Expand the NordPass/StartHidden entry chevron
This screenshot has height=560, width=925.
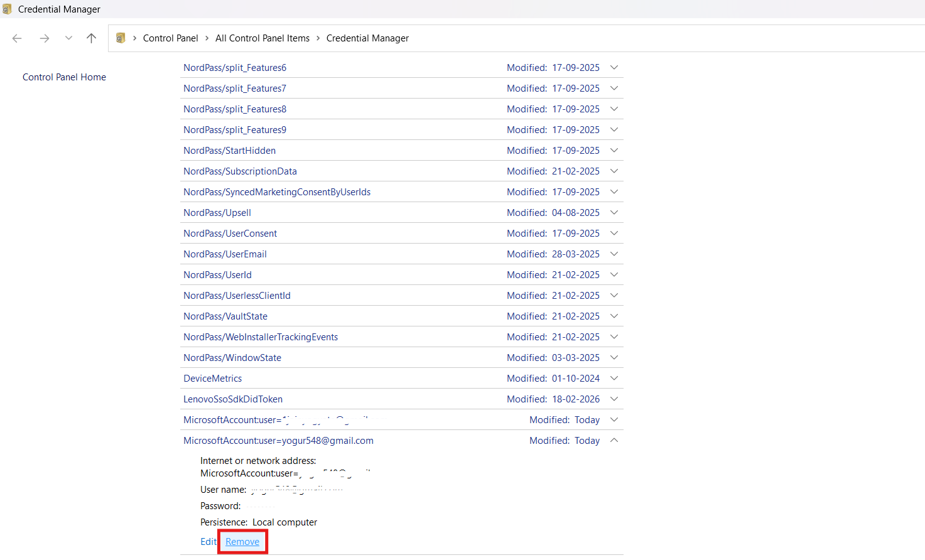[x=614, y=151]
